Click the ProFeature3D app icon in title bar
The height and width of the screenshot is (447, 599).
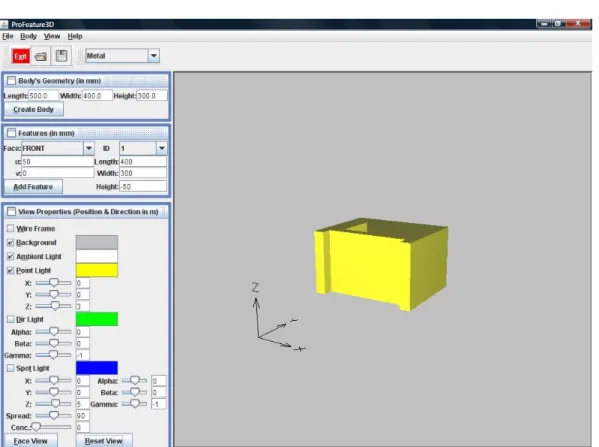pyautogui.click(x=4, y=24)
